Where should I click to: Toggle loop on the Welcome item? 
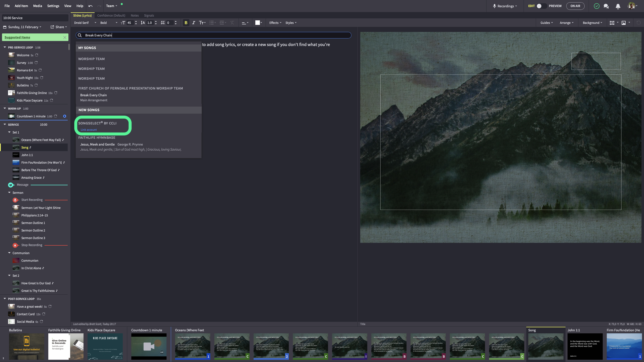coord(37,55)
